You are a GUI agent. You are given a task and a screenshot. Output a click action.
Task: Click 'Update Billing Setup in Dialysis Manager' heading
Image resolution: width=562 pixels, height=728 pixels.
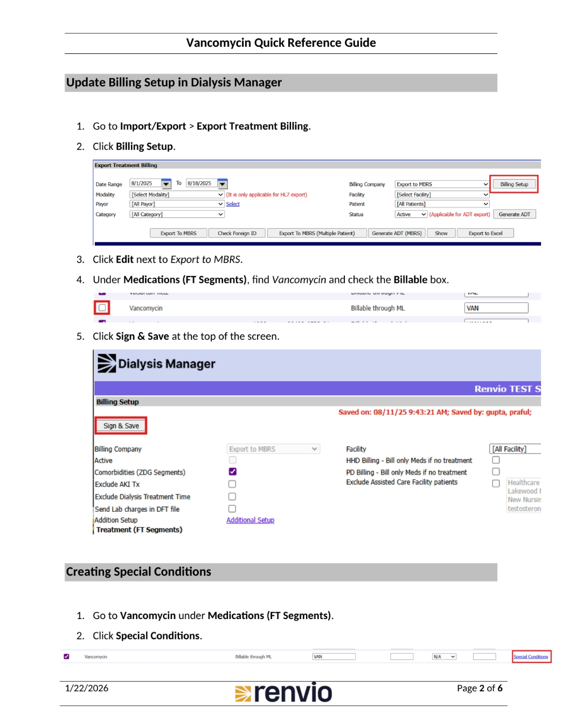click(x=174, y=83)
